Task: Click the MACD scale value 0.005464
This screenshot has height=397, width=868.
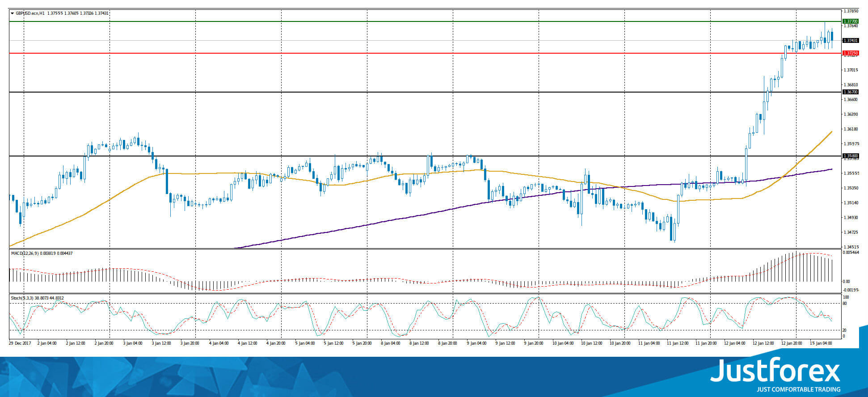Action: coord(851,253)
